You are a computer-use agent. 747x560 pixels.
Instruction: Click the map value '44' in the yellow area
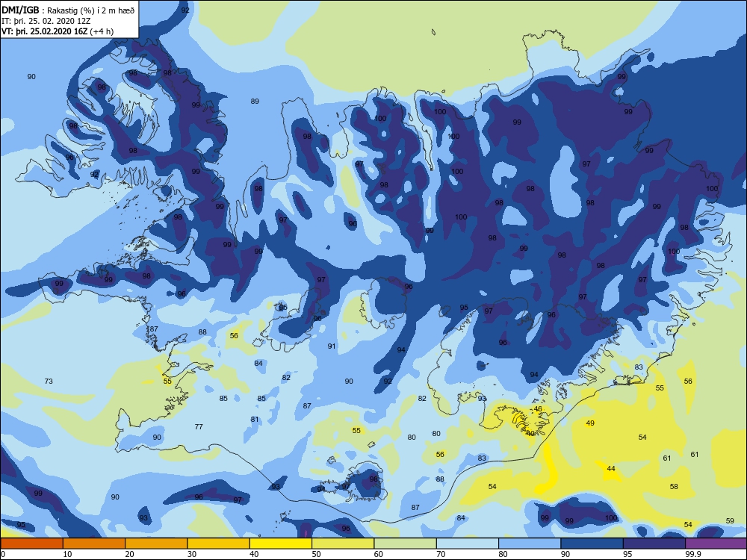point(611,469)
